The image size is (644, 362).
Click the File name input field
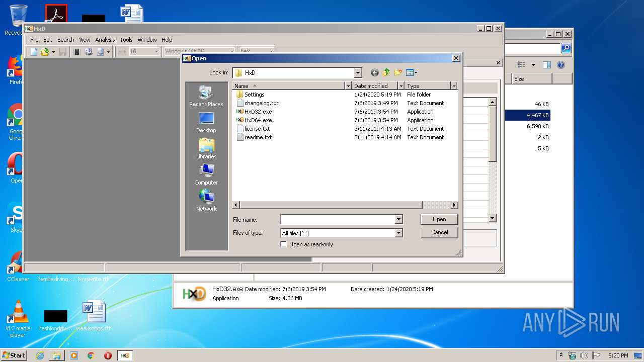point(338,219)
